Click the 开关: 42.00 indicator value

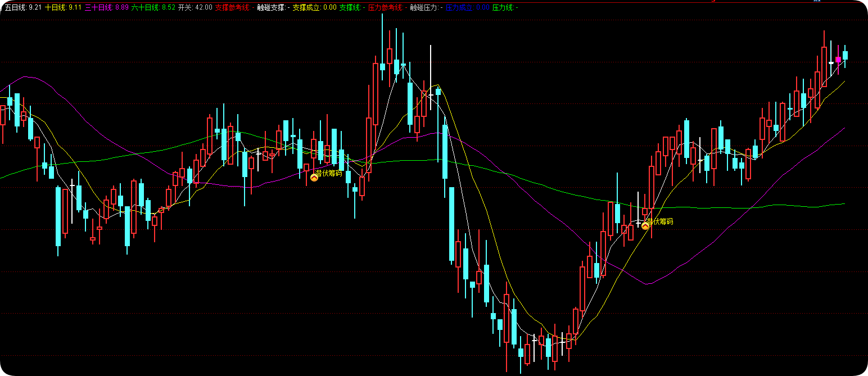pyautogui.click(x=195, y=7)
